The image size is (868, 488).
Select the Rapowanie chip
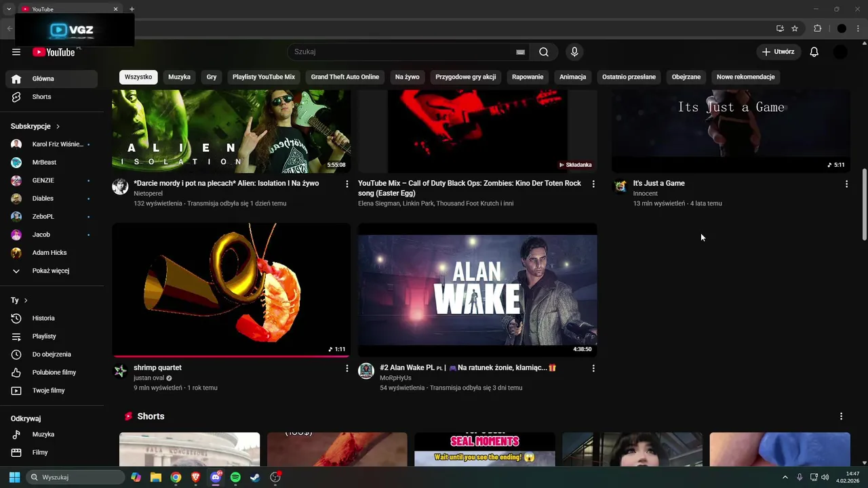[x=528, y=77]
